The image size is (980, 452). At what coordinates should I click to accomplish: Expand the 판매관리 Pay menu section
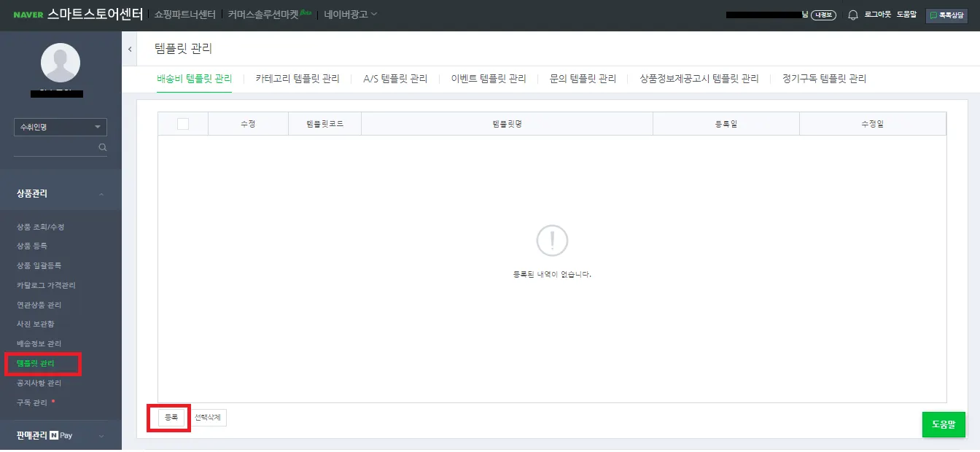click(61, 436)
